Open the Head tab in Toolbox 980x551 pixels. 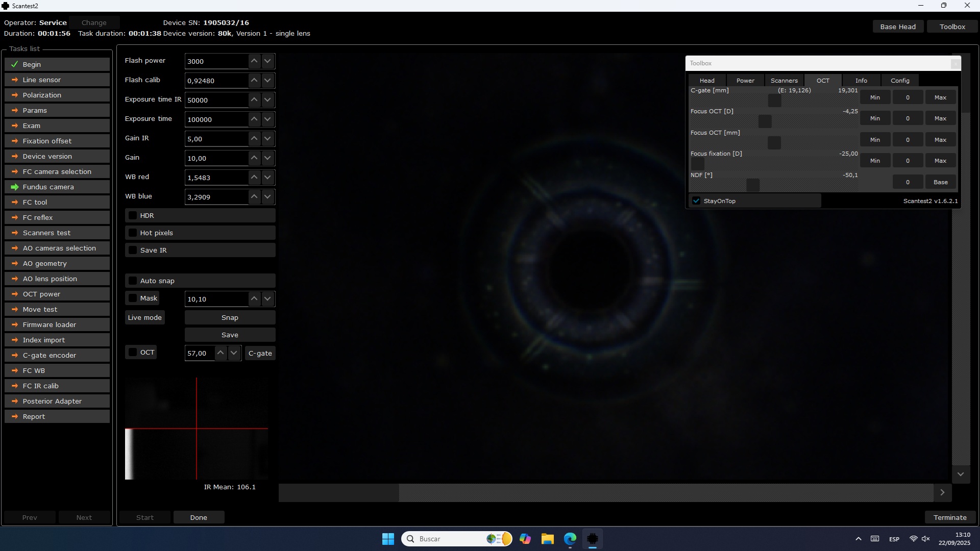coord(707,81)
